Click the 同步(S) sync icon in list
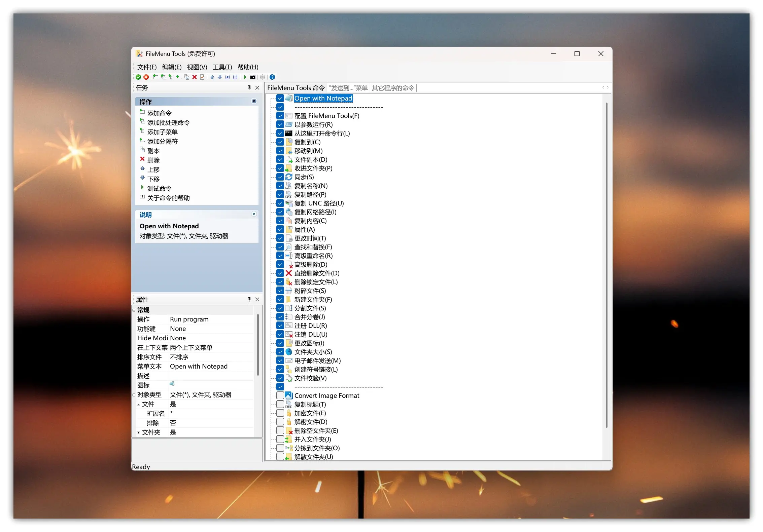Screen dimensions: 763x532 (289, 177)
